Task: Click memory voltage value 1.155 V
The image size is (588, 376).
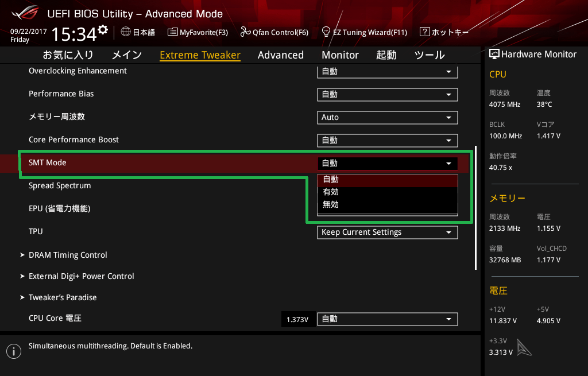Action: 548,228
